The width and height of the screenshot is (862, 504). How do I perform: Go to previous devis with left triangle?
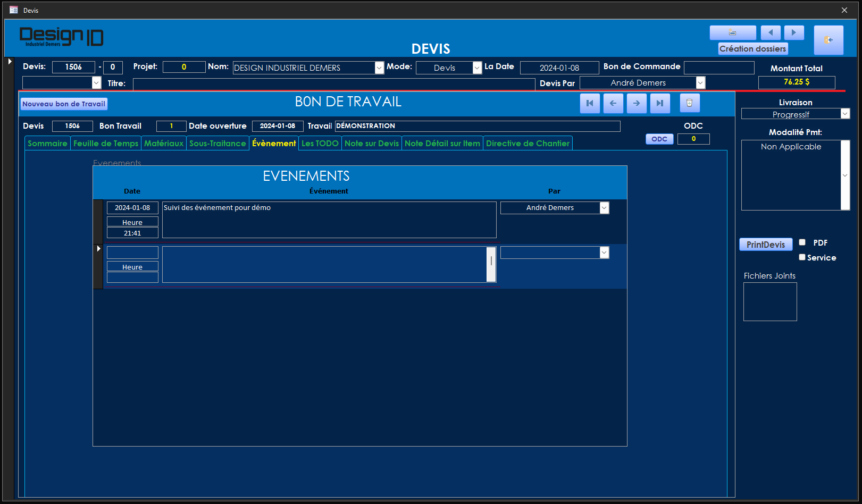pos(770,32)
